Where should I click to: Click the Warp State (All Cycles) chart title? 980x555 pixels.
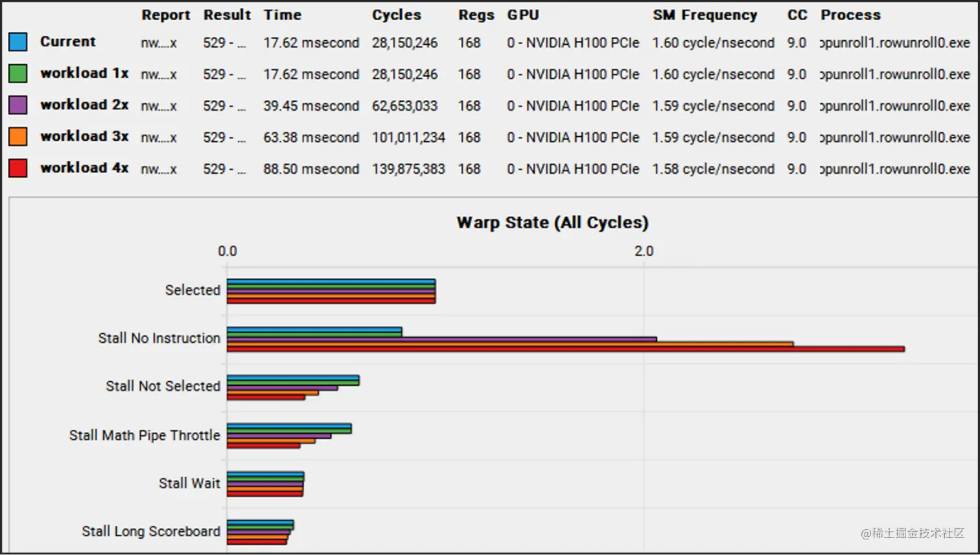[552, 222]
